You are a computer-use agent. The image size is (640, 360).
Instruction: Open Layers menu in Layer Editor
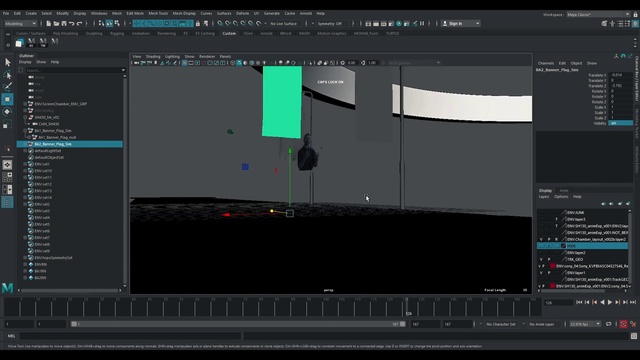coord(544,197)
